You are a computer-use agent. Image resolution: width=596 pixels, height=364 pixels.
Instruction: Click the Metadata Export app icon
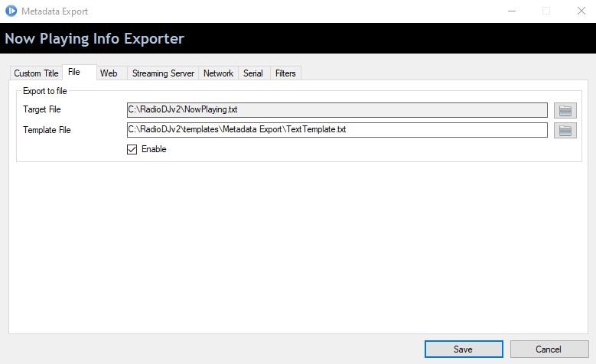point(11,11)
